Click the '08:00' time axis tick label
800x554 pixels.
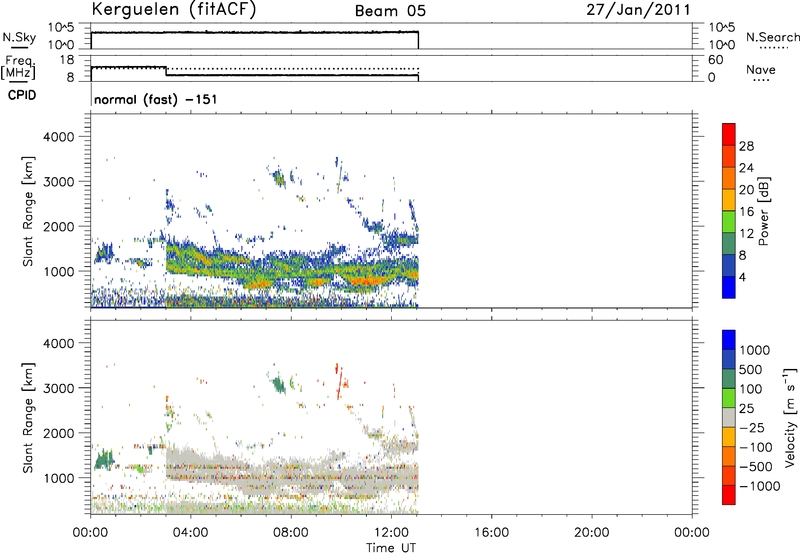coord(291,533)
